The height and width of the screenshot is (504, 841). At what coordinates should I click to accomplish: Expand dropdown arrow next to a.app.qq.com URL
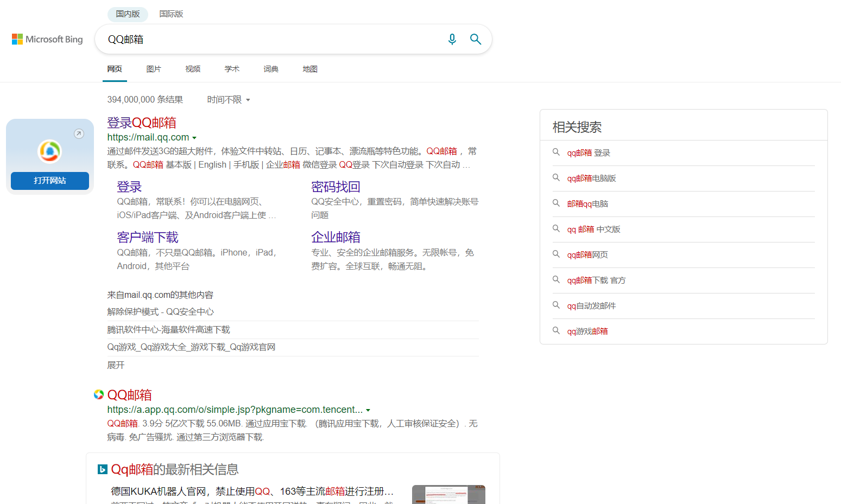click(368, 410)
